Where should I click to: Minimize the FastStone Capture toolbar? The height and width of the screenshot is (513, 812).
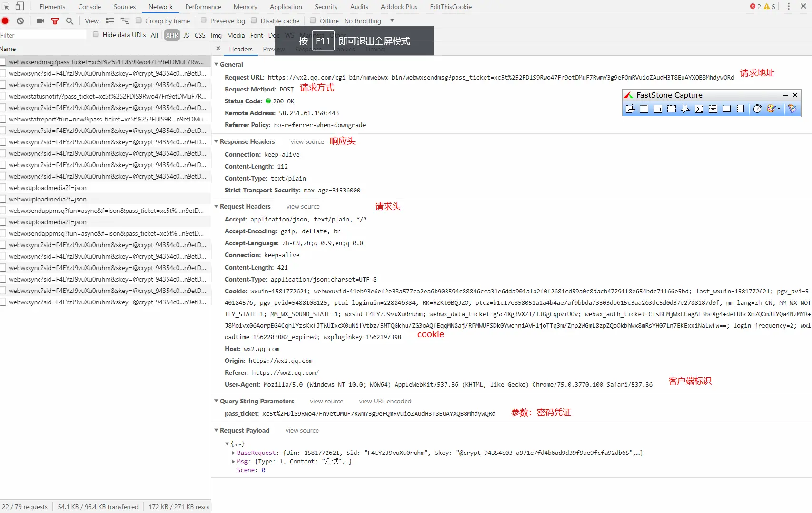coord(786,95)
